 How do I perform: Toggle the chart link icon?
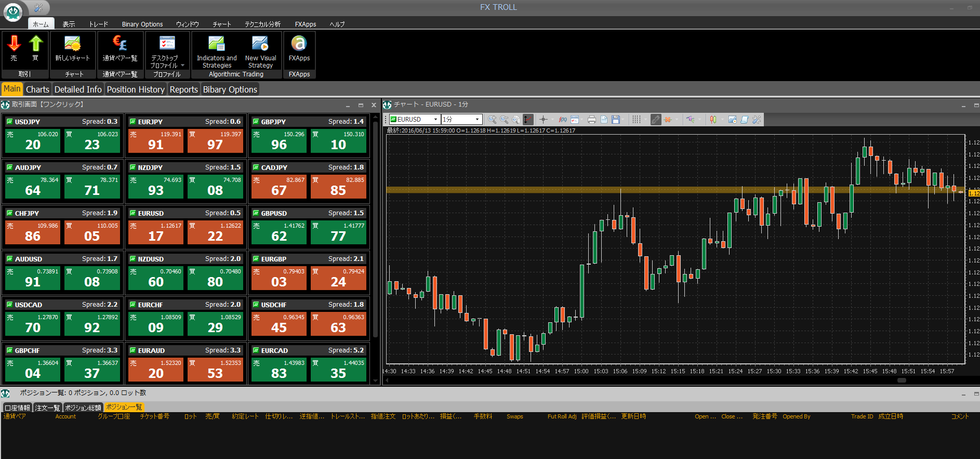(x=656, y=120)
